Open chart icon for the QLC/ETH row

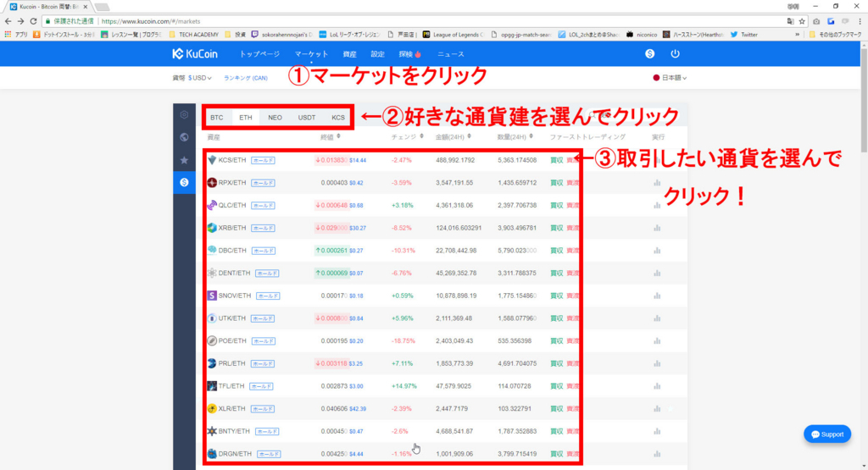click(x=657, y=205)
